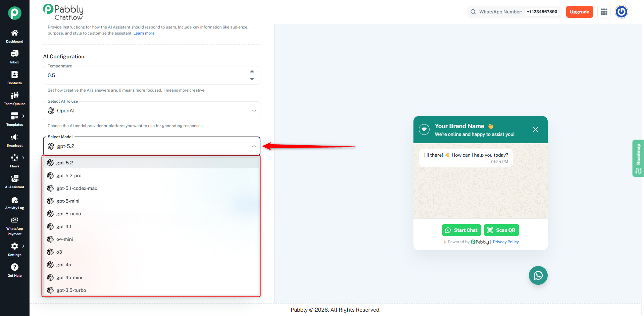Select gpt-4o model option

152,265
